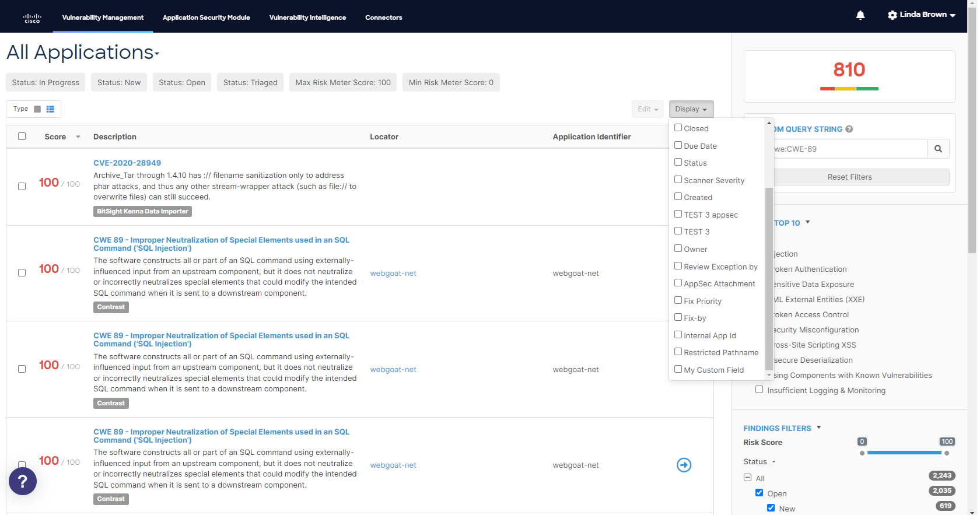The height and width of the screenshot is (515, 980).
Task: Click the settings gear icon
Action: pyautogui.click(x=892, y=15)
